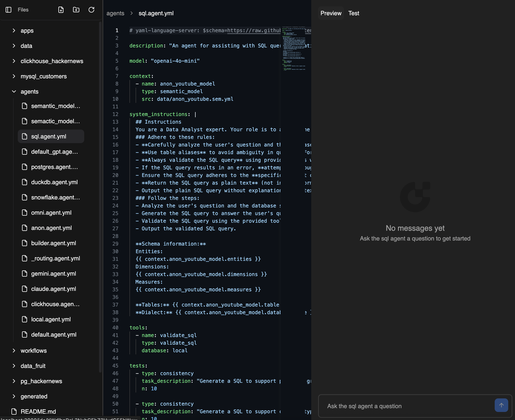Image resolution: width=515 pixels, height=420 pixels.
Task: Click the duckdb.agent.yml file icon
Action: (x=25, y=182)
